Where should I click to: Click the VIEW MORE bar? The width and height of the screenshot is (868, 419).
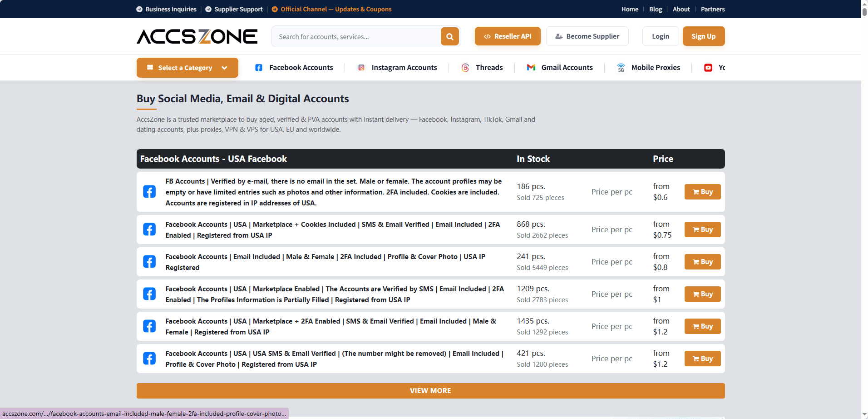(430, 391)
